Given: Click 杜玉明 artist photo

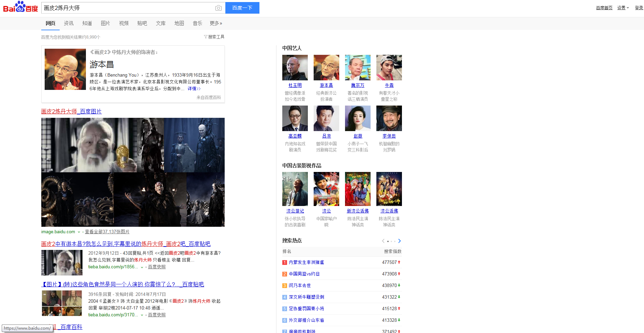Looking at the screenshot, I should (x=295, y=67).
